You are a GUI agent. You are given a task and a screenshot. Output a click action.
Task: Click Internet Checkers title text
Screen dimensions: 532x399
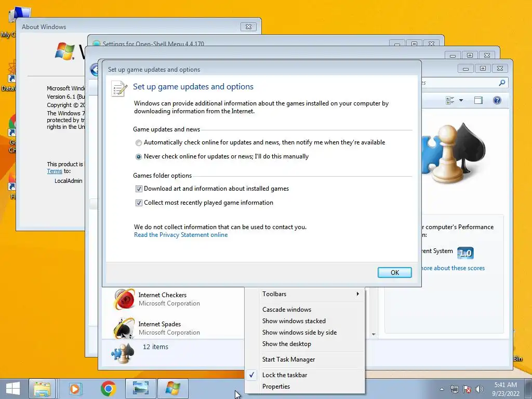coord(162,295)
